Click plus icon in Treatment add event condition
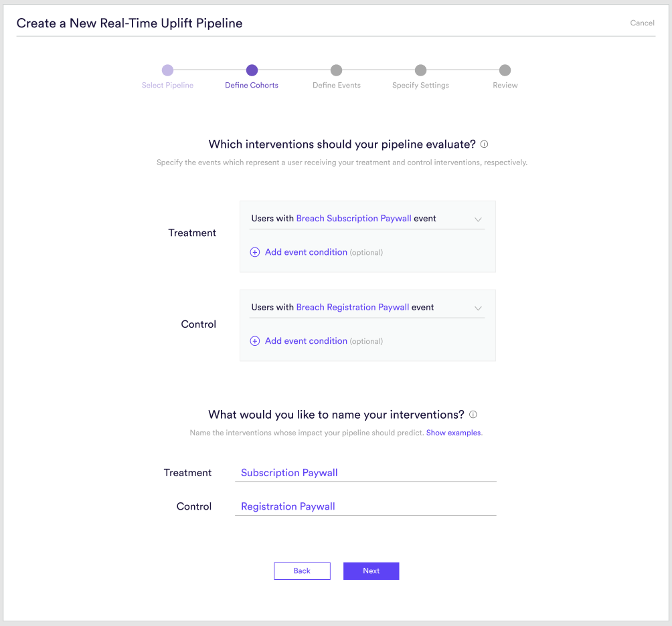Image resolution: width=672 pixels, height=626 pixels. coord(254,252)
